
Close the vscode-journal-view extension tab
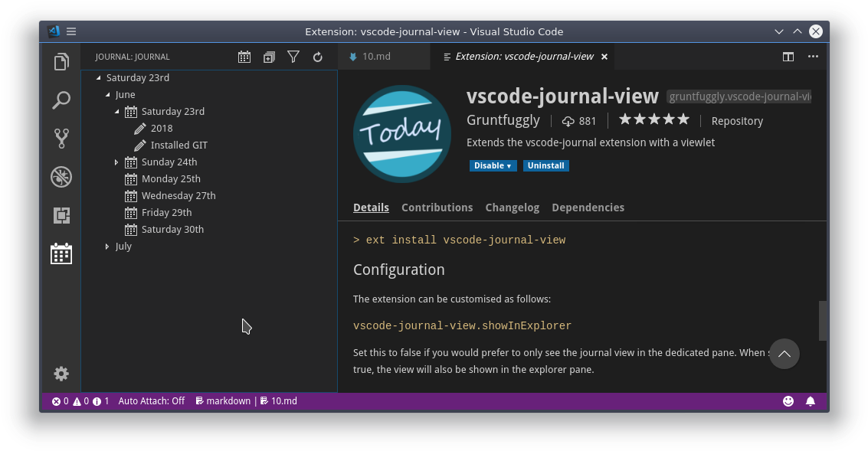click(604, 57)
